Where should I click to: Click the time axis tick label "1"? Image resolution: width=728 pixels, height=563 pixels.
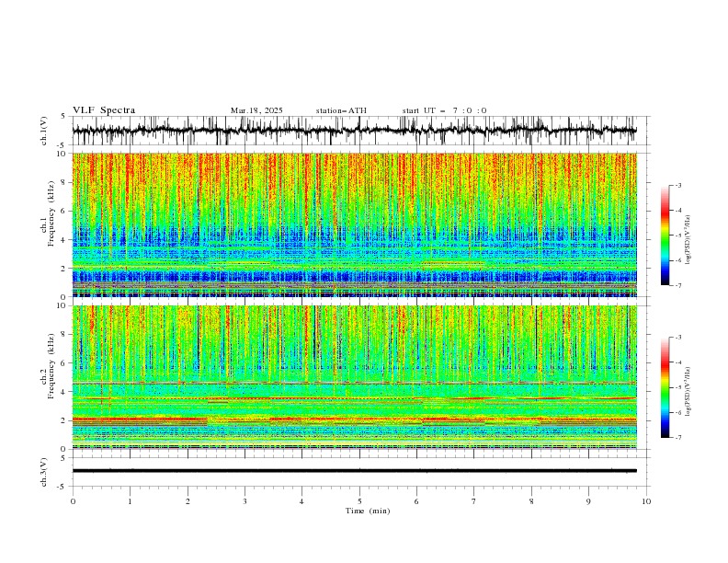click(x=130, y=501)
